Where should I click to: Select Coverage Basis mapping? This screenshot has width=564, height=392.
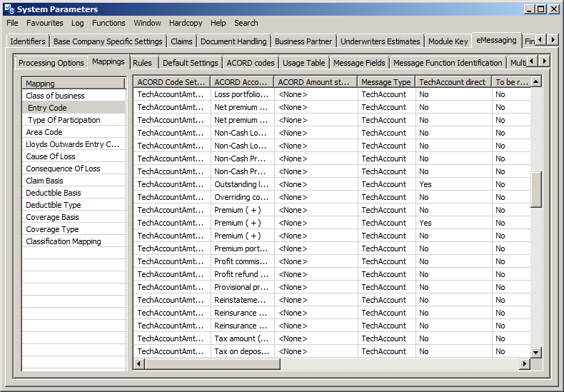pos(74,217)
